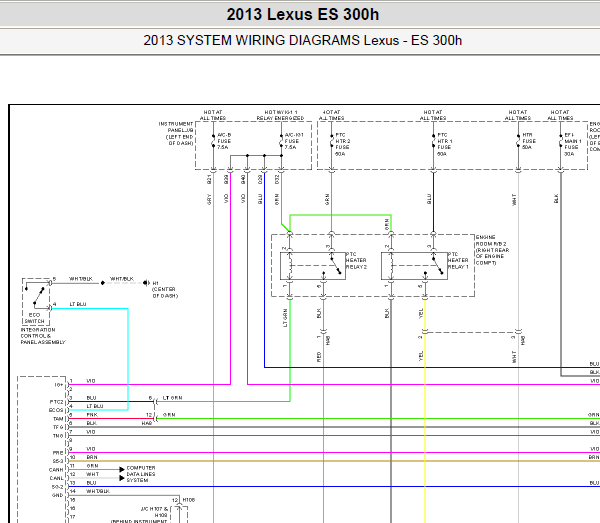Screen dimensions: 600x523
Task: Click "HOT W/ IG1 RELAY ENERGIZED" label
Action: click(x=280, y=115)
